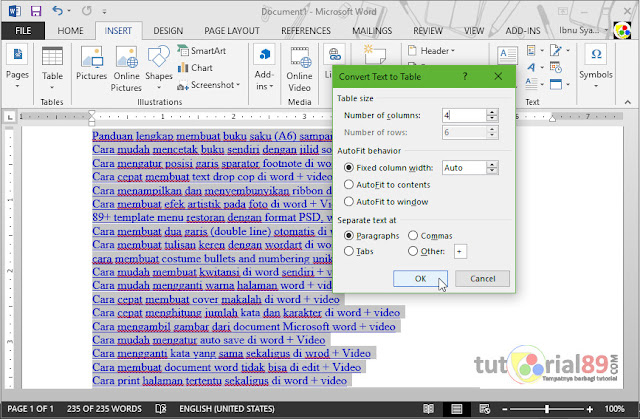Select Print Layout view icon
Viewport: 640px width, 419px height.
coord(456,409)
